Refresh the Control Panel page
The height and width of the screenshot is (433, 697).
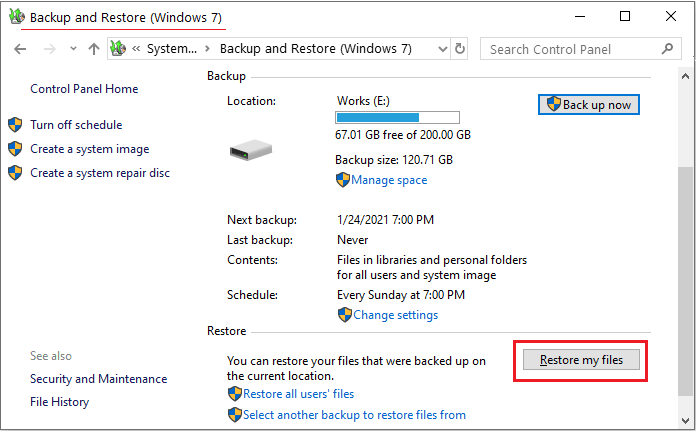pos(460,48)
